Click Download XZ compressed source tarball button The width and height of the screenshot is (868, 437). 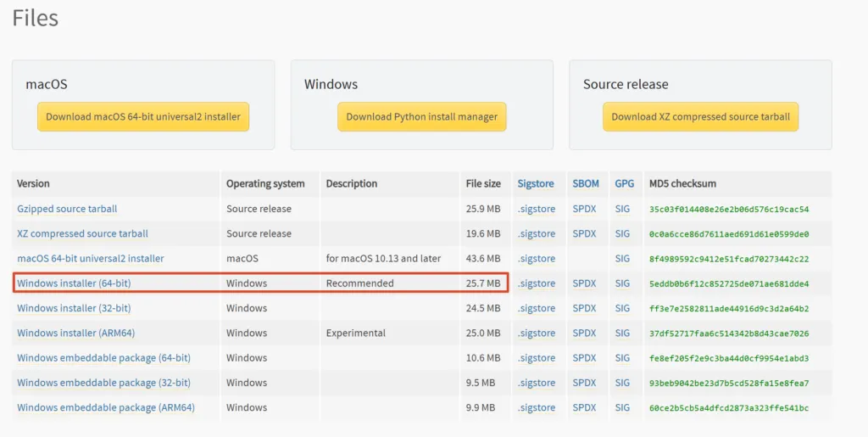(x=700, y=117)
